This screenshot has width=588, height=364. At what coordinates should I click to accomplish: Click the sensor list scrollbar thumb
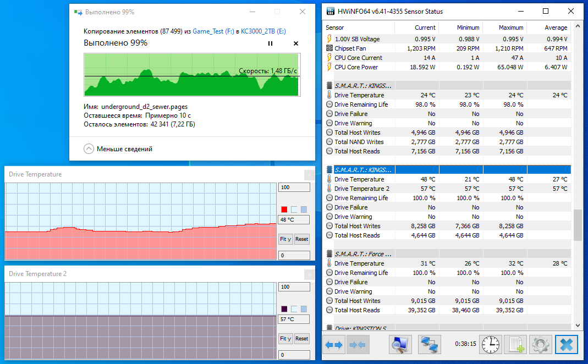(x=578, y=225)
